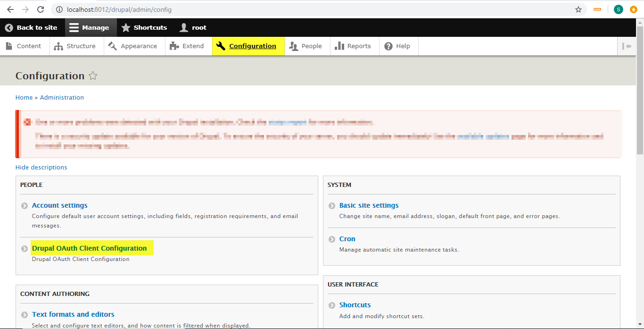Click the toolbar orientation toggle arrow icon
644x329 pixels.
point(627,46)
